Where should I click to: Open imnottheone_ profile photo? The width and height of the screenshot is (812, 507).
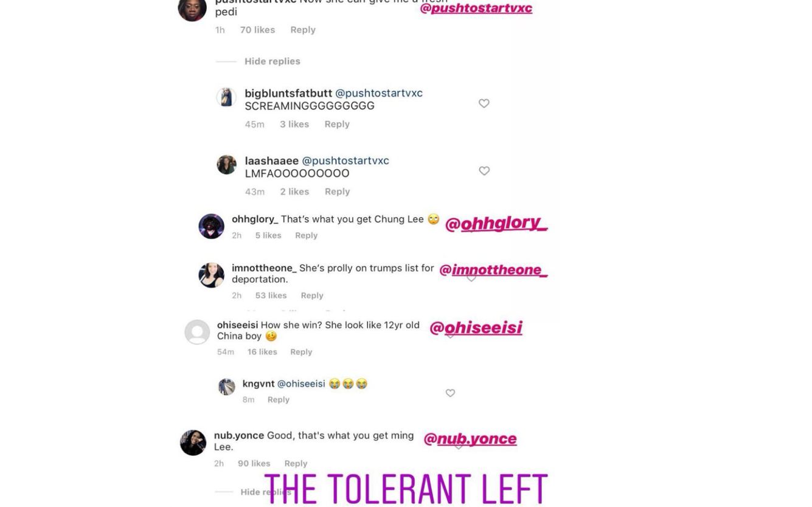tap(211, 275)
